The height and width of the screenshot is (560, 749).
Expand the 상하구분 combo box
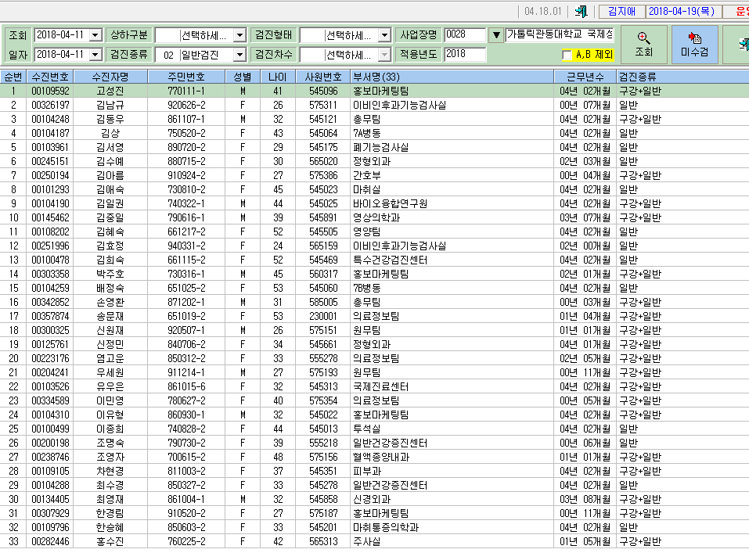239,35
